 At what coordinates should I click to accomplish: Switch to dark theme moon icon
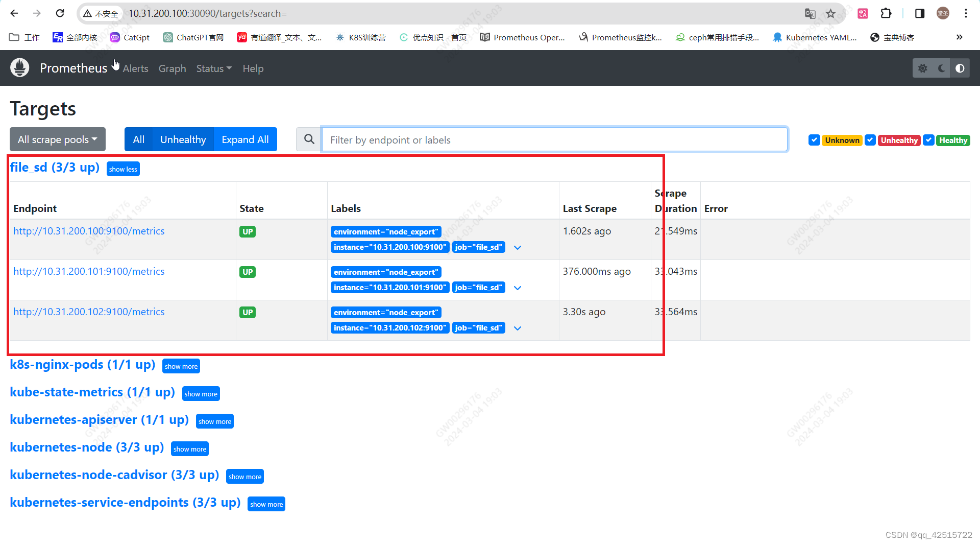click(941, 68)
